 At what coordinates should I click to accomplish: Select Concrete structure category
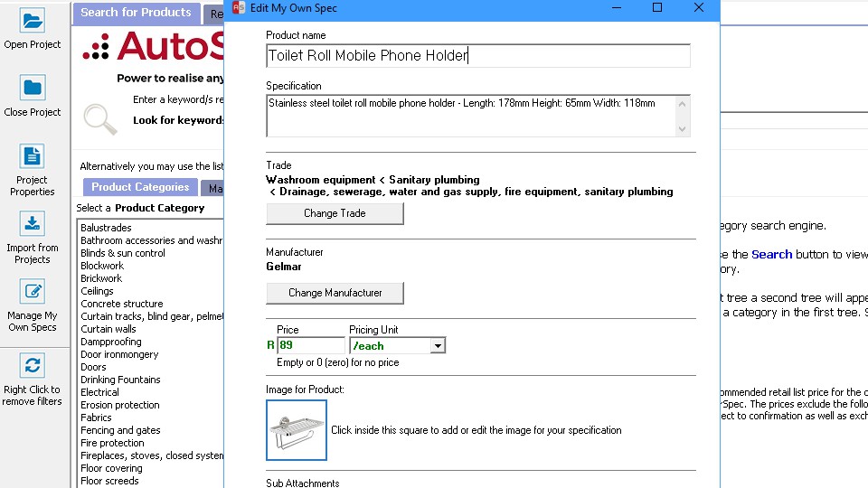(x=122, y=304)
